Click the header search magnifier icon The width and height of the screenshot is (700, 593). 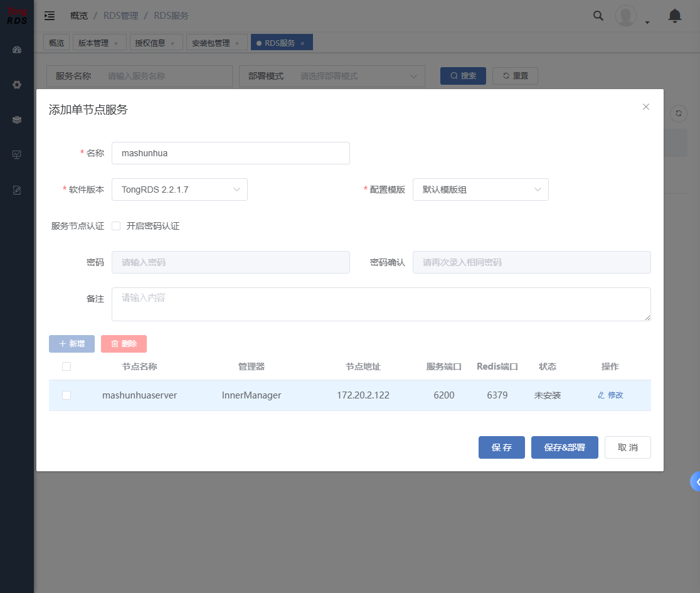[598, 16]
